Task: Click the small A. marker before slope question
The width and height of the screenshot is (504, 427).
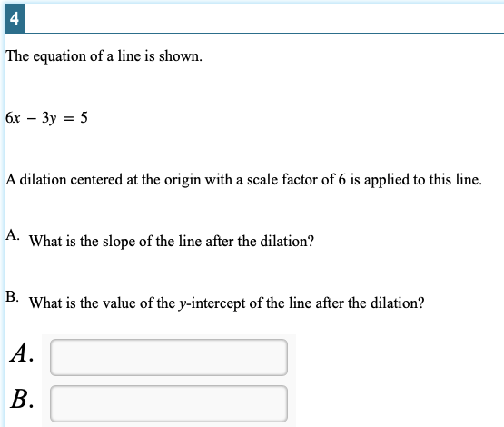Action: [13, 235]
